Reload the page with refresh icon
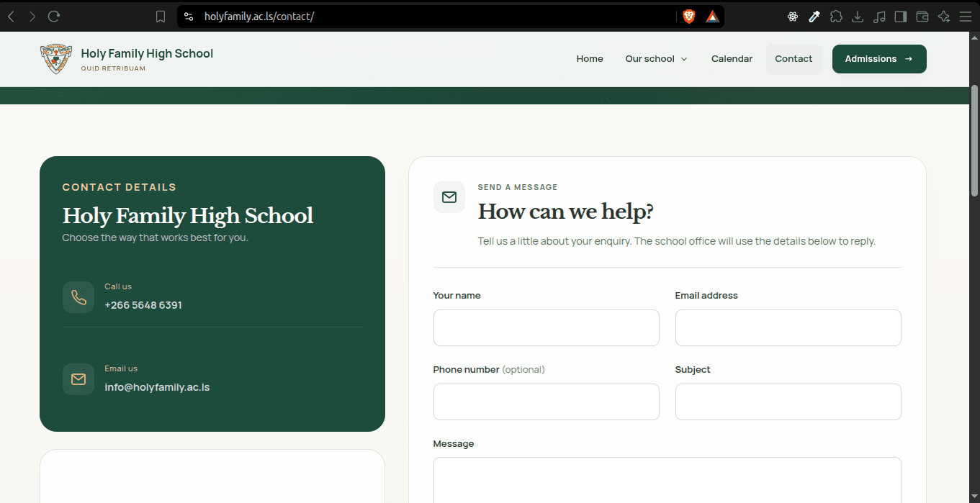 (54, 17)
